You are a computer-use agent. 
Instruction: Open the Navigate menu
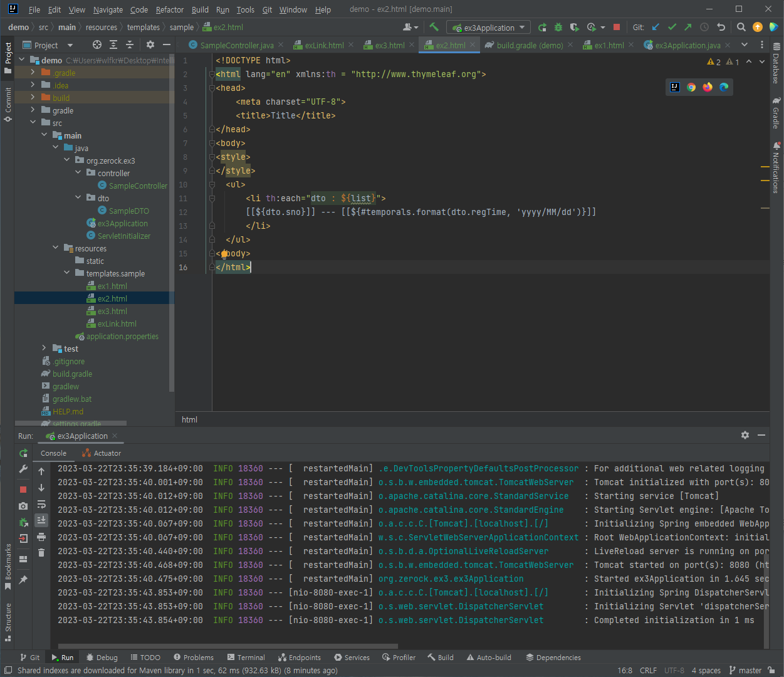pos(108,9)
